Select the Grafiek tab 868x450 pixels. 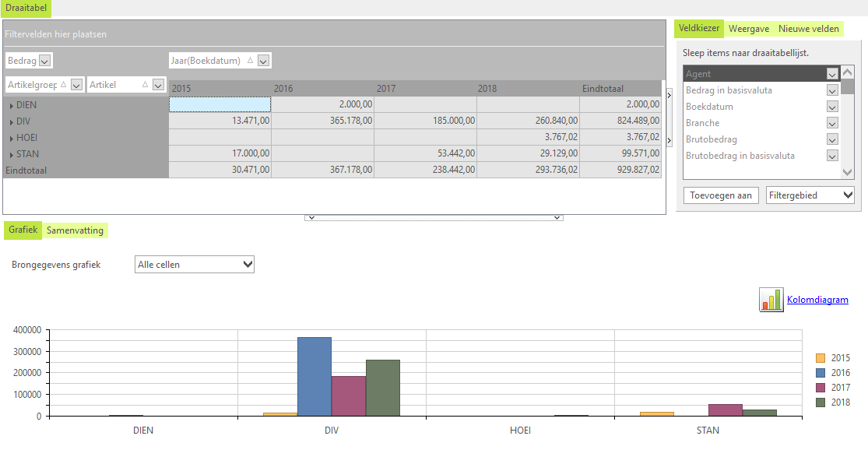[x=23, y=230]
